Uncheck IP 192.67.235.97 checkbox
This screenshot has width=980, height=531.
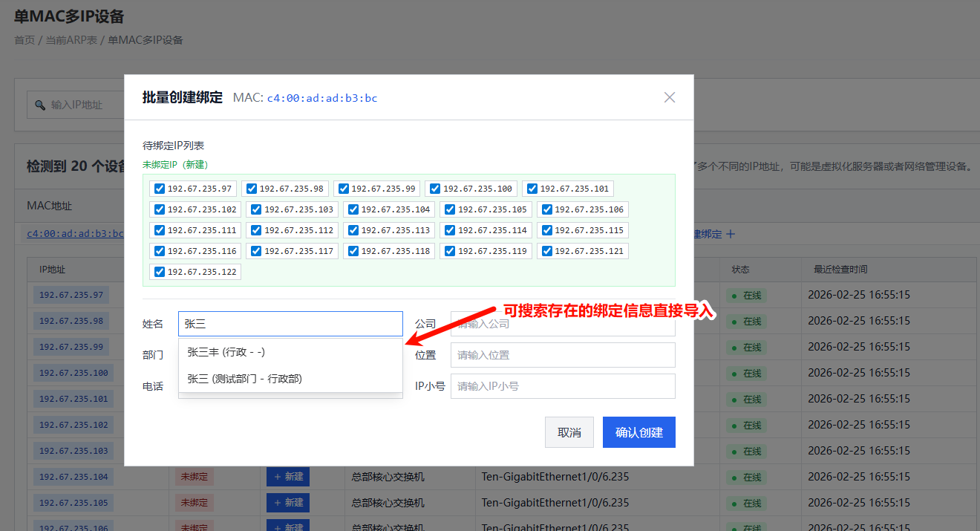159,189
